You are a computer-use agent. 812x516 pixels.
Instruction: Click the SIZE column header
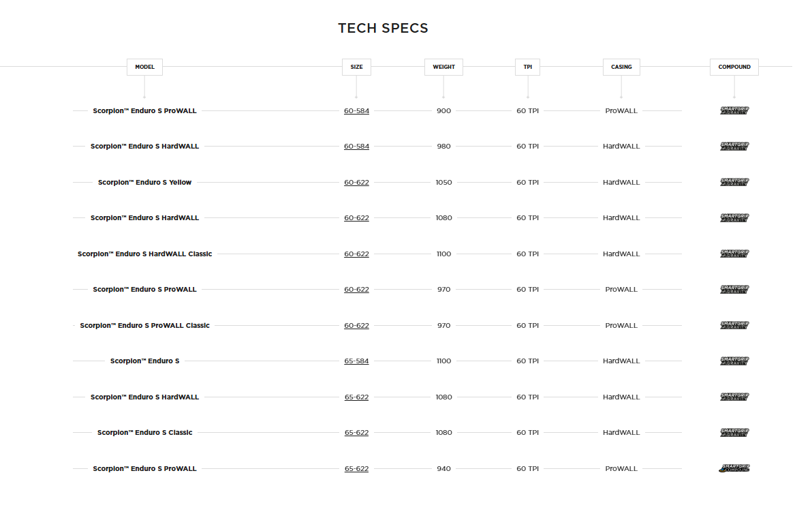pyautogui.click(x=356, y=67)
